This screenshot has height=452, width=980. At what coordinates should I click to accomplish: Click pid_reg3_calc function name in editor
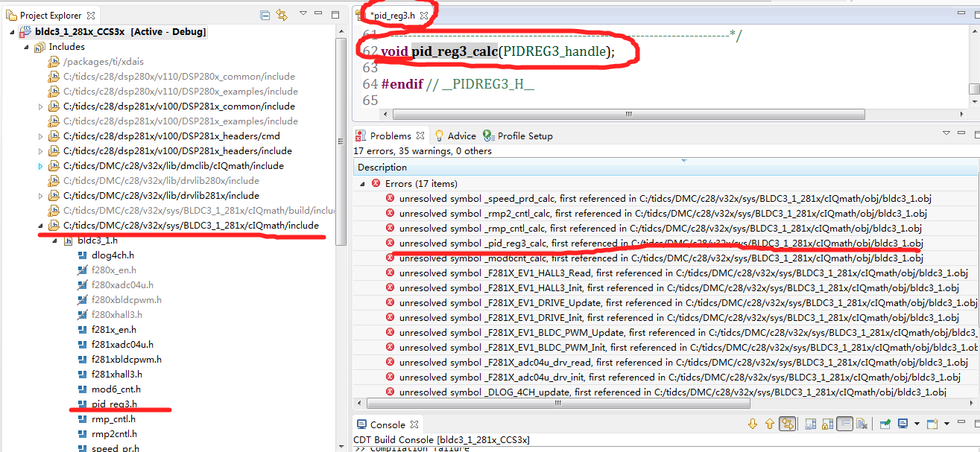coord(454,51)
